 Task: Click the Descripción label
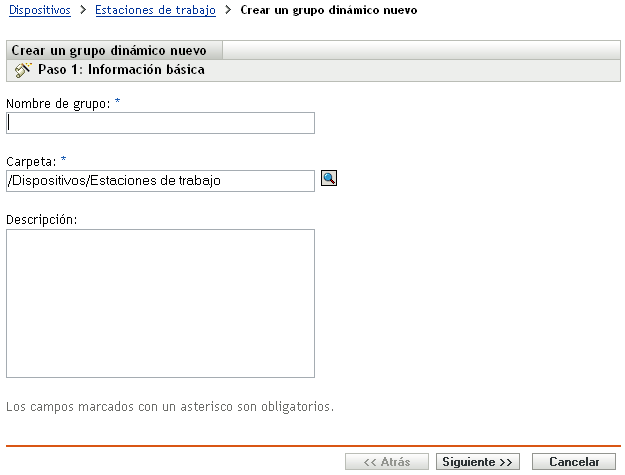point(42,218)
